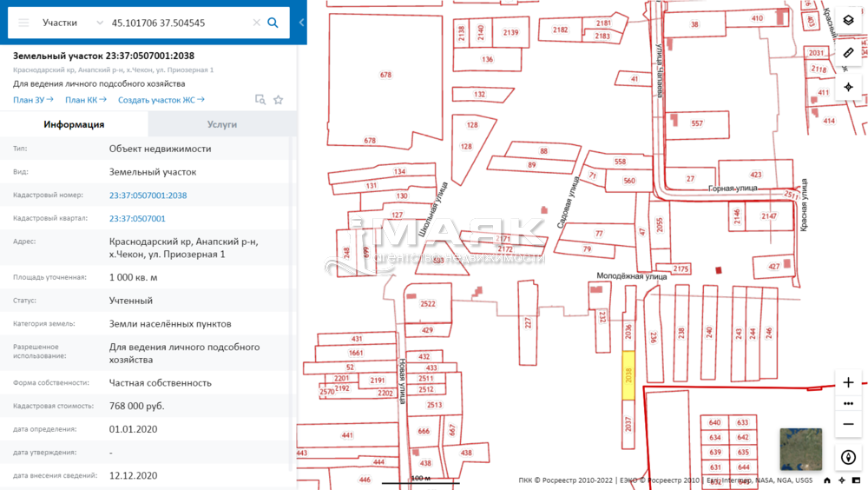Expand more map options (three dots)

[x=848, y=403]
